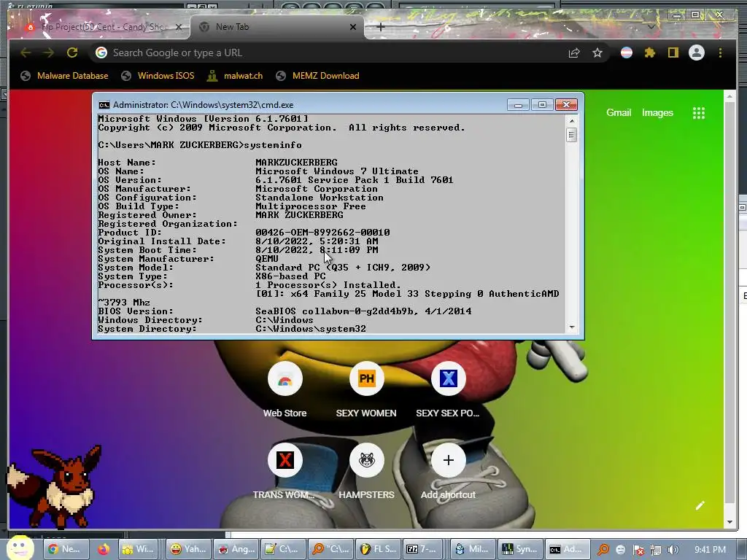Switch to Firefox in the taskbar
This screenshot has height=560, width=747.
[x=104, y=549]
